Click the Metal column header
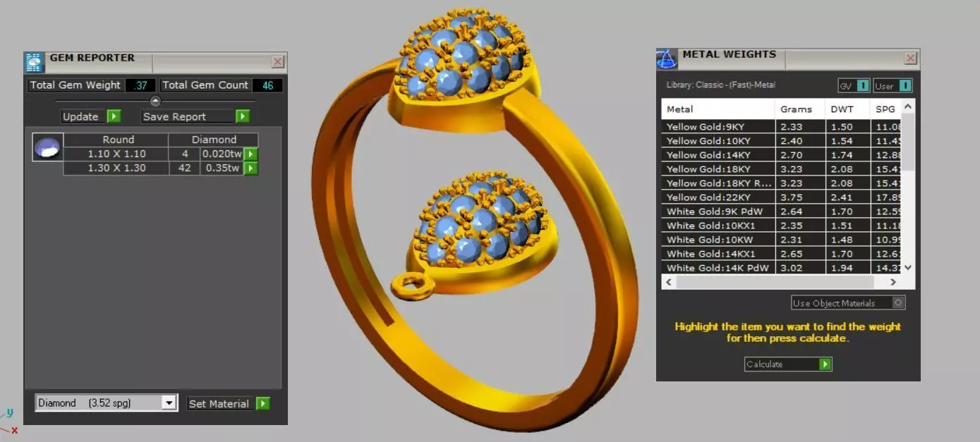 pyautogui.click(x=718, y=109)
